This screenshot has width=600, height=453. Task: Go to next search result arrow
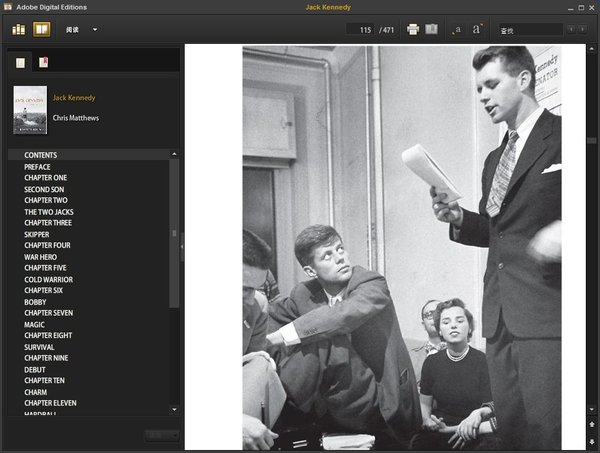click(x=582, y=29)
